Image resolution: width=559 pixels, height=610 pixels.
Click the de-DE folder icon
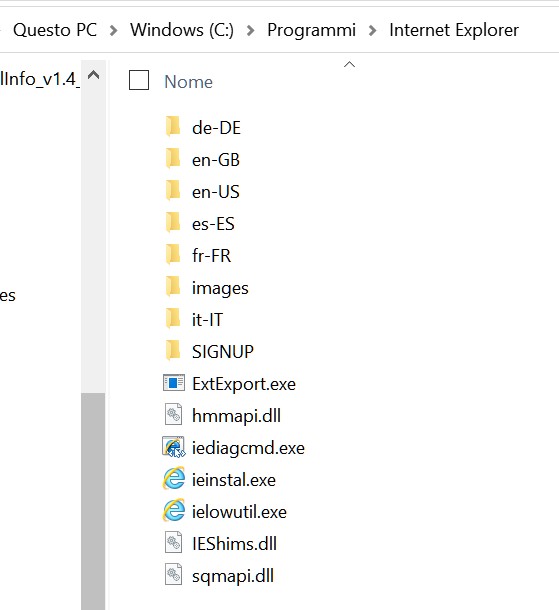[173, 127]
